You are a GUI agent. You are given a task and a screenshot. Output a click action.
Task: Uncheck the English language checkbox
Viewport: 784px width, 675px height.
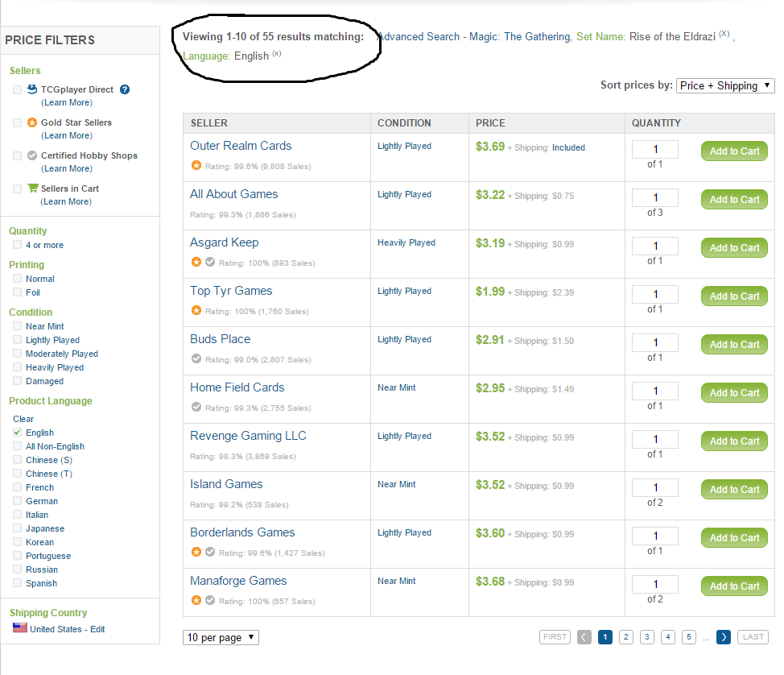[x=18, y=433]
